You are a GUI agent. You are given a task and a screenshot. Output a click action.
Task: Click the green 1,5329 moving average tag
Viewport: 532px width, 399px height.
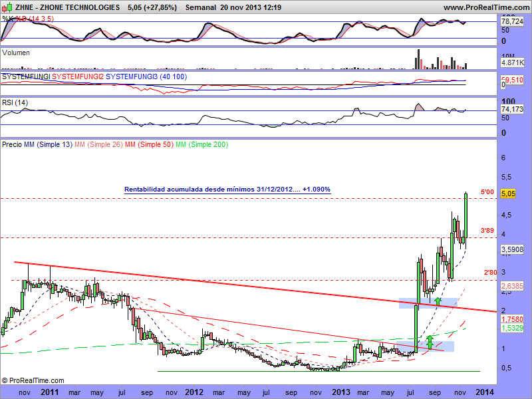point(512,328)
